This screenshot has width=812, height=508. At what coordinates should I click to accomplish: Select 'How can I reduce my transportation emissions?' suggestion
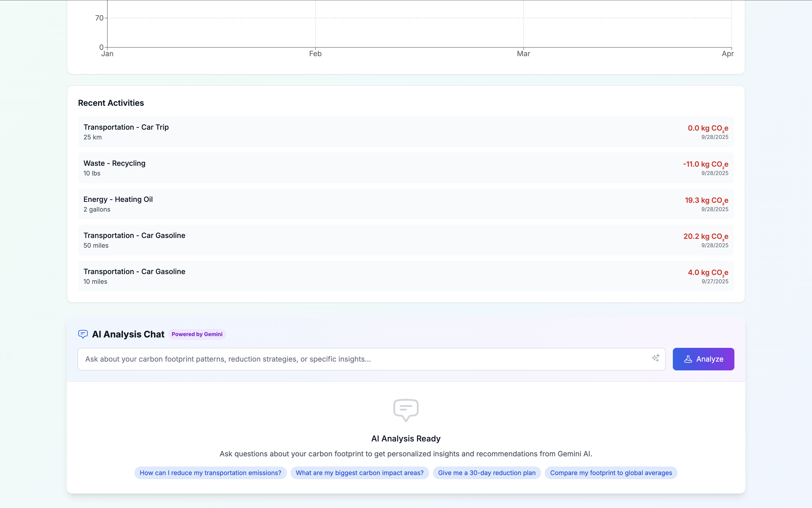[x=210, y=473]
